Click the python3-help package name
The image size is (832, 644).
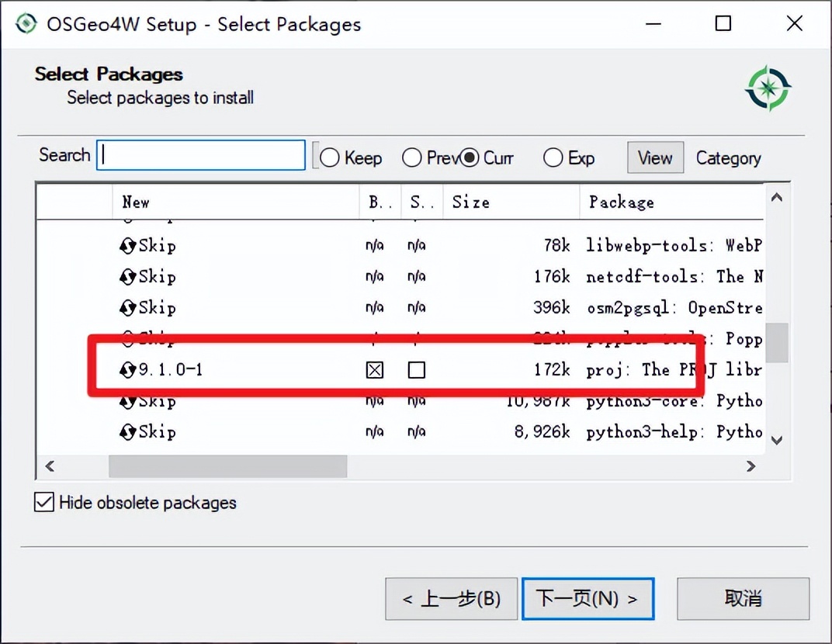click(x=642, y=432)
